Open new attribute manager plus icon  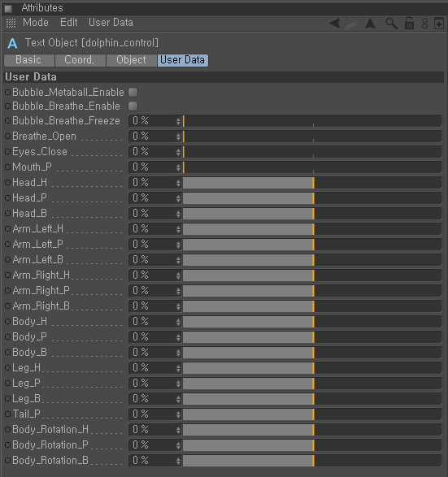pyautogui.click(x=438, y=24)
